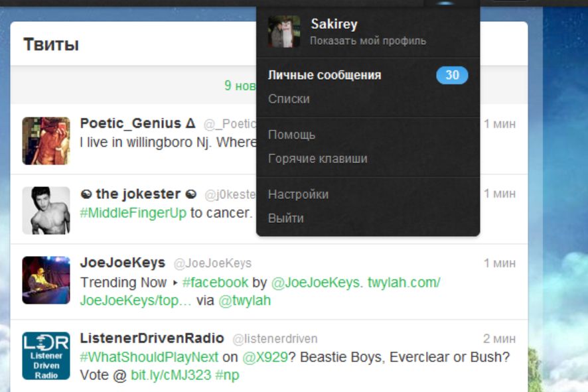
Task: Click ListenerDrivenRadio LDR logo avatar
Action: point(46,356)
